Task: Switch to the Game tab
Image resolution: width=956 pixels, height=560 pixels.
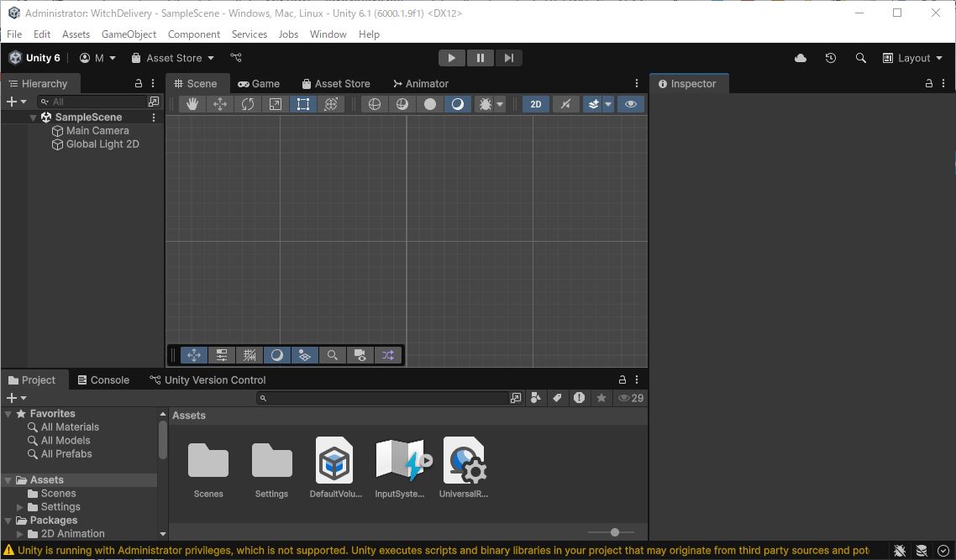Action: click(x=259, y=83)
